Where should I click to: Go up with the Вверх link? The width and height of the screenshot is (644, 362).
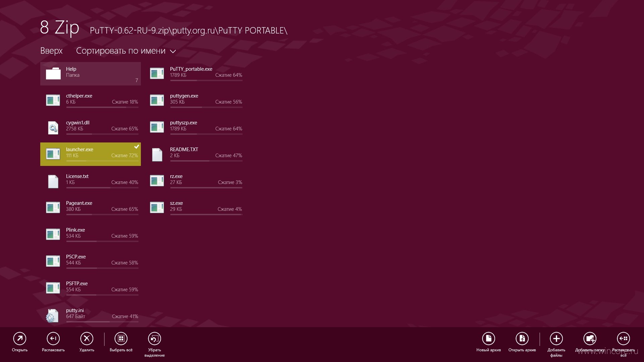[x=51, y=51]
